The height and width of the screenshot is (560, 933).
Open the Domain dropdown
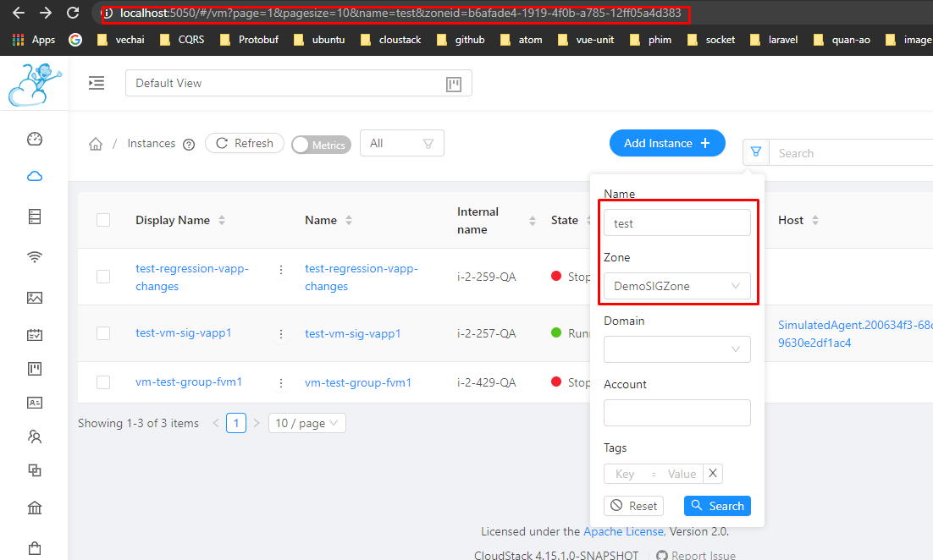click(677, 349)
